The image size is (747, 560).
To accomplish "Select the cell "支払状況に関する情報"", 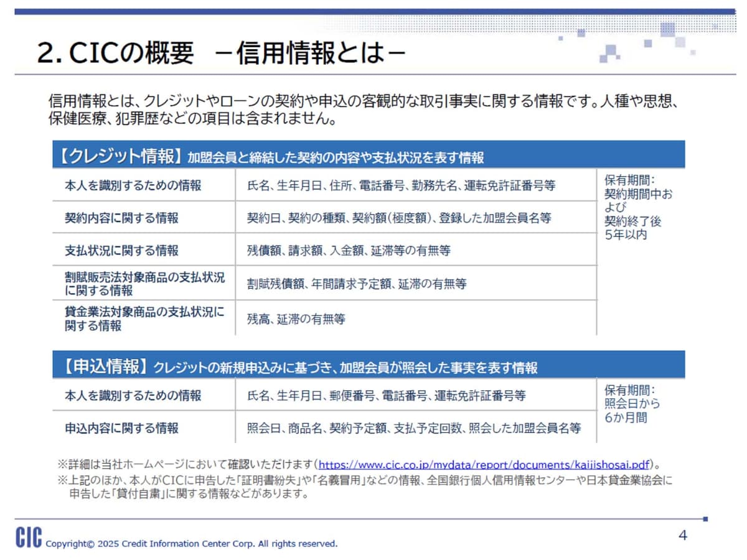I will pyautogui.click(x=144, y=250).
